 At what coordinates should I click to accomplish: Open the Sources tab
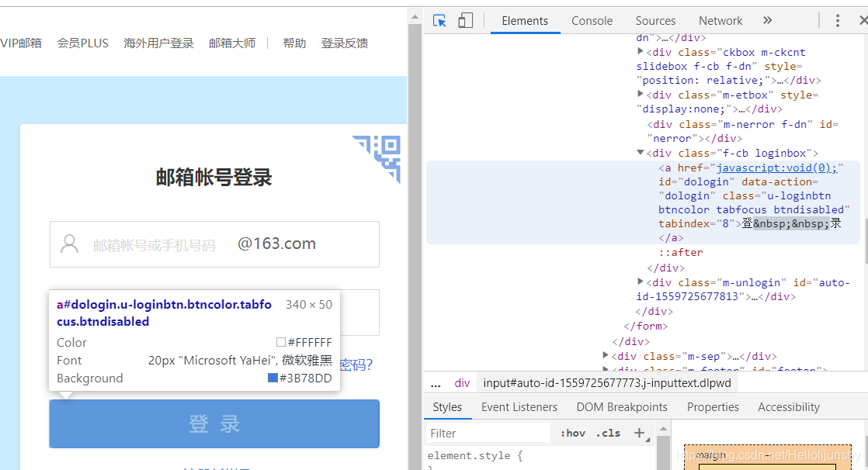(655, 21)
